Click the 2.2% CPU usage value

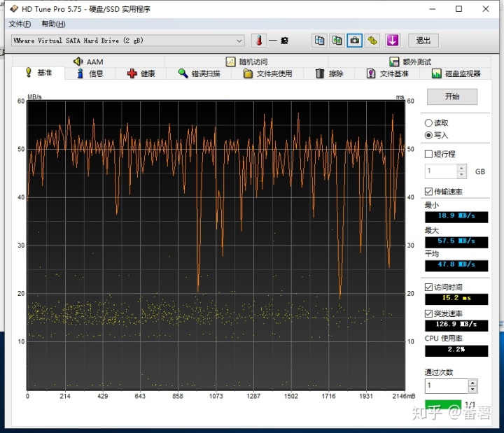[456, 350]
